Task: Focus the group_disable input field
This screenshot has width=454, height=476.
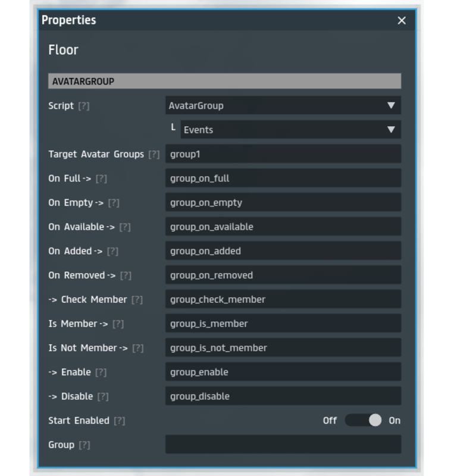Action: pos(283,396)
